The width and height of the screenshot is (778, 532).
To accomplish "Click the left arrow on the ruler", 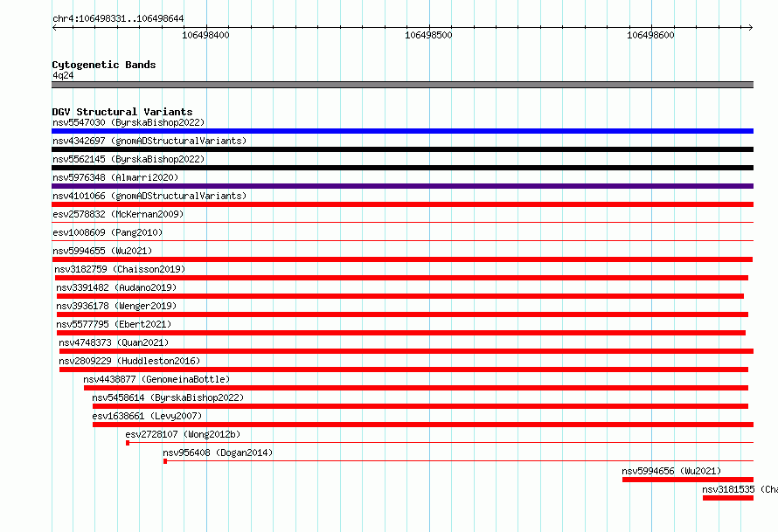I will (x=54, y=27).
